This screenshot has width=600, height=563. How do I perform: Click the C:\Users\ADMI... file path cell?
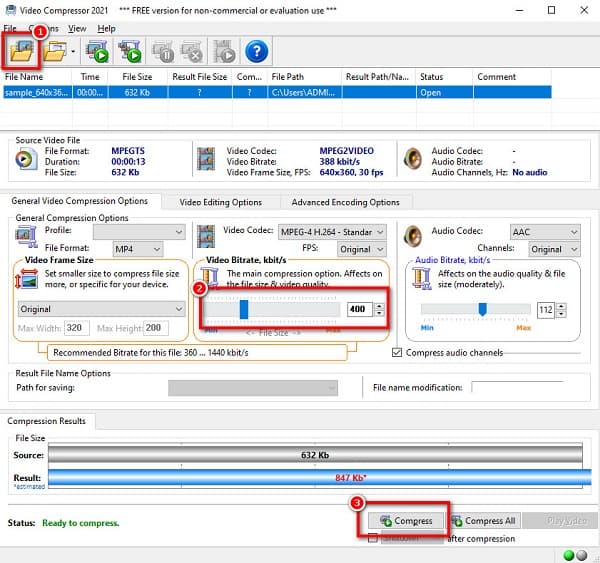click(305, 93)
